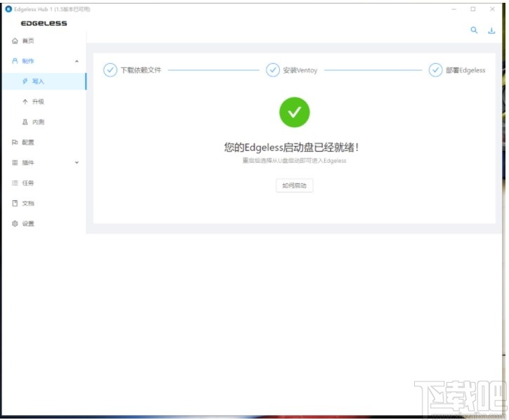Image resolution: width=509 pixels, height=420 pixels.
Task: Click the 设置 gear icon
Action: (x=15, y=223)
